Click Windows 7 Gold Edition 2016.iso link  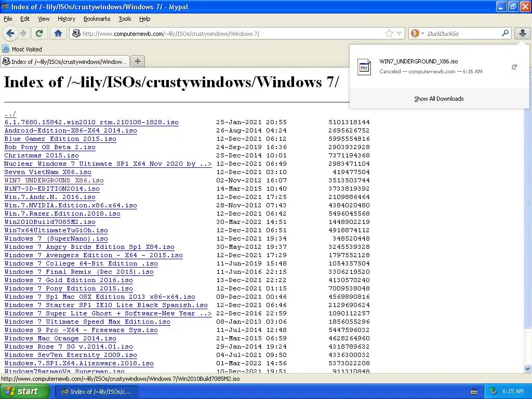(69, 280)
